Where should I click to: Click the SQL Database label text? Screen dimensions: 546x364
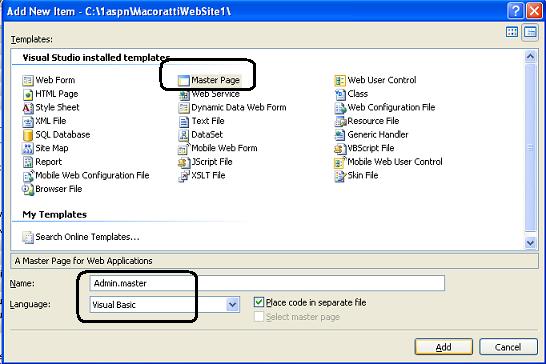pyautogui.click(x=63, y=135)
